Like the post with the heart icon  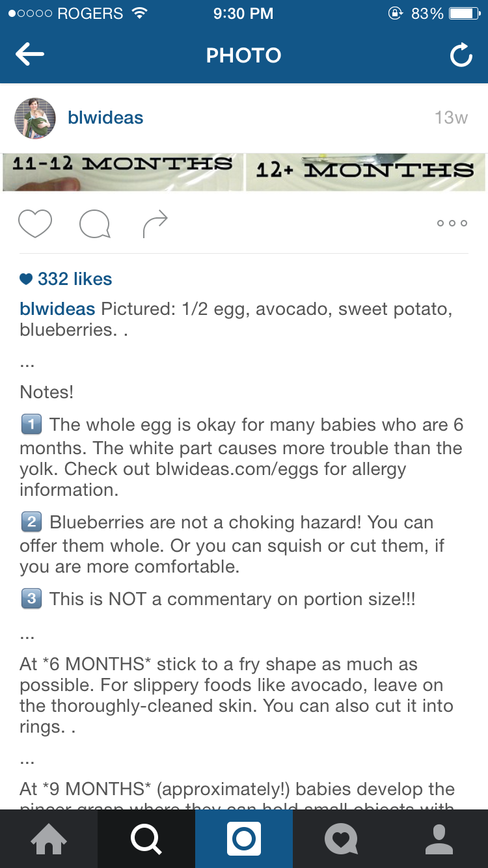pyautogui.click(x=35, y=224)
